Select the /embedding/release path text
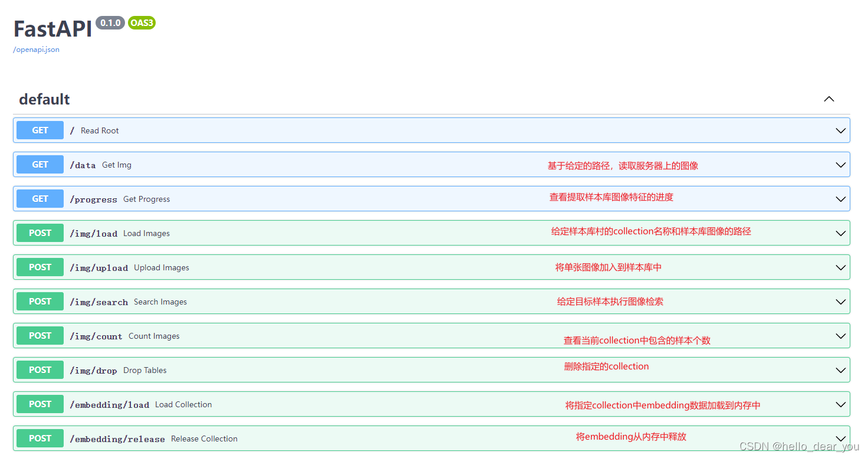The width and height of the screenshot is (868, 458). [117, 439]
